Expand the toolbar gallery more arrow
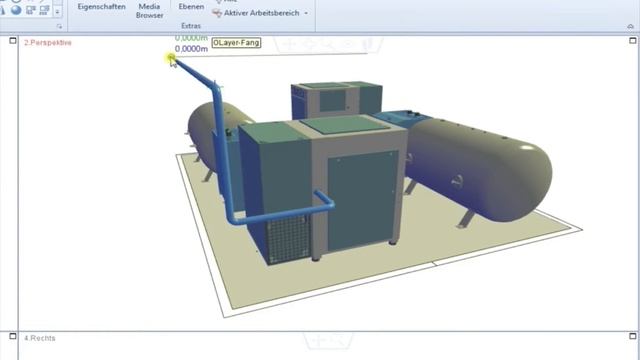The width and height of the screenshot is (640, 360). point(57,12)
